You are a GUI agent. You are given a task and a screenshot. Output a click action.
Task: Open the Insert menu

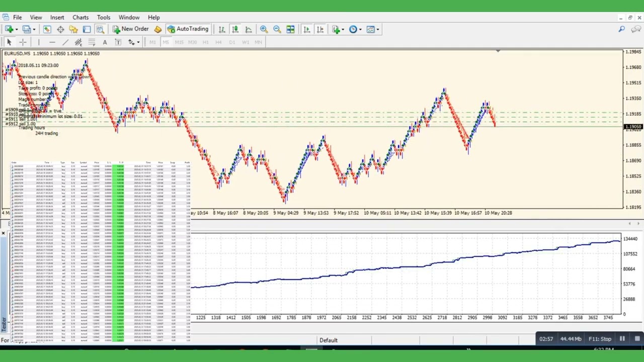[x=57, y=17]
